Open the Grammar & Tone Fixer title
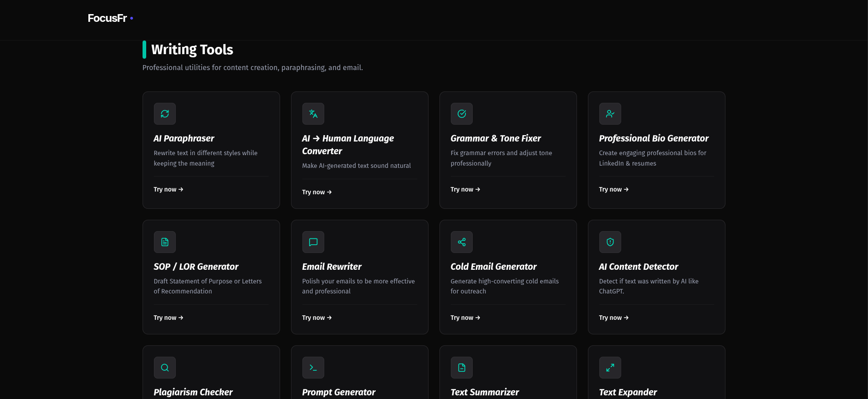Image resolution: width=868 pixels, height=399 pixels. tap(496, 138)
